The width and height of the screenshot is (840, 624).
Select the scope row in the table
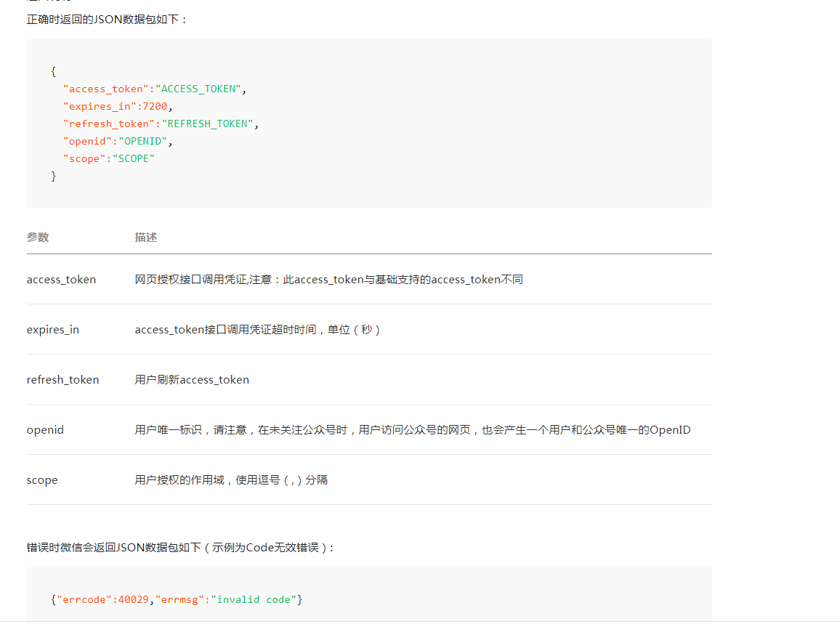41,479
